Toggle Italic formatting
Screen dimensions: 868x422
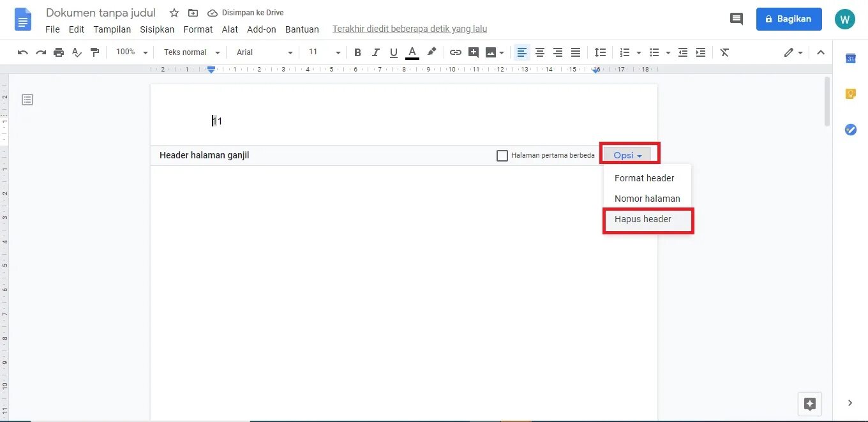[375, 52]
